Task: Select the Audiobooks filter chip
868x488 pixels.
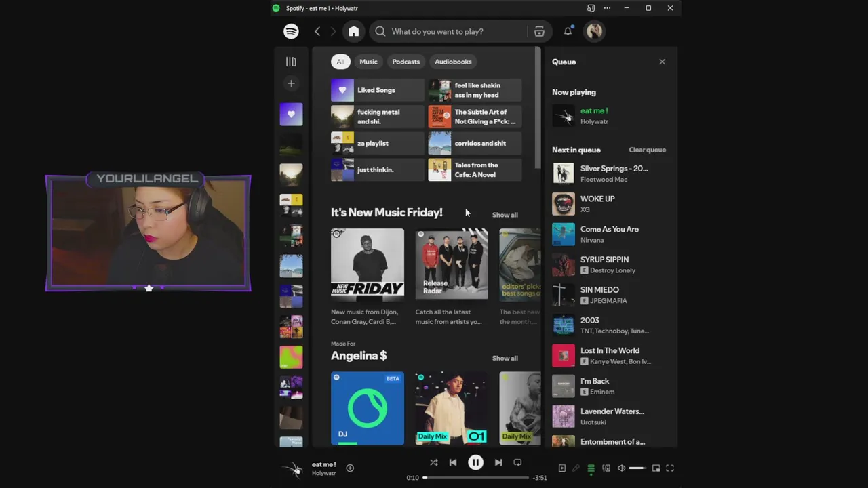Action: (x=453, y=62)
